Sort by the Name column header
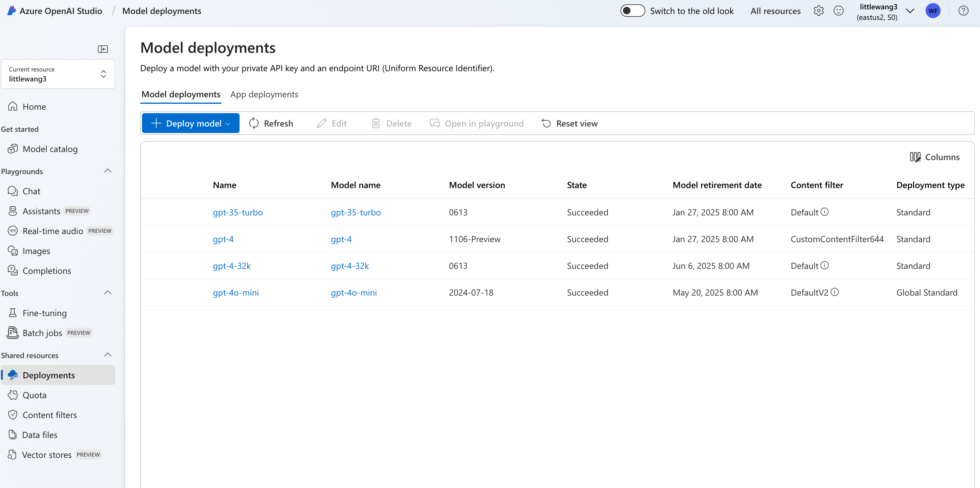The image size is (980, 488). (x=224, y=185)
